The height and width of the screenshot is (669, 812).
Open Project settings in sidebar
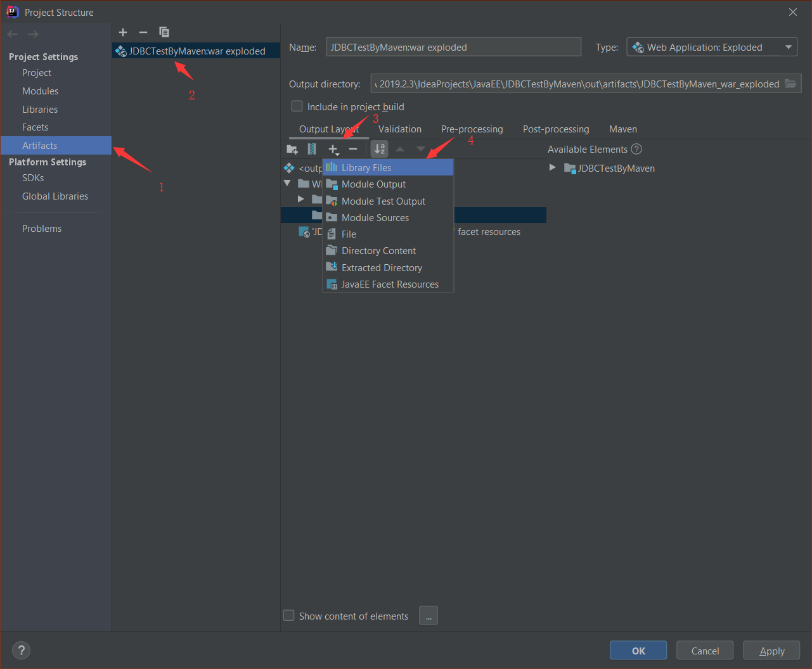37,73
